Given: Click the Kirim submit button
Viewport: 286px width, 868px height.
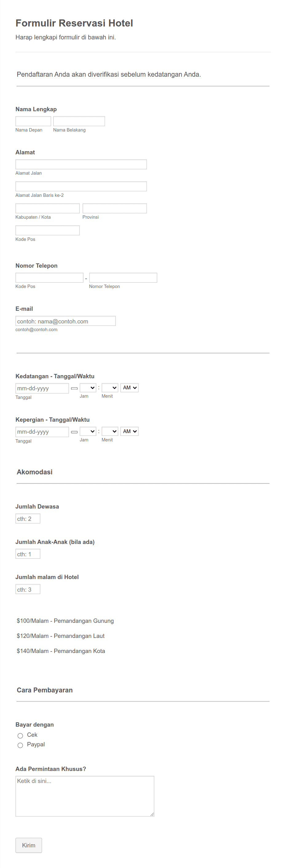Looking at the screenshot, I should (x=28, y=846).
